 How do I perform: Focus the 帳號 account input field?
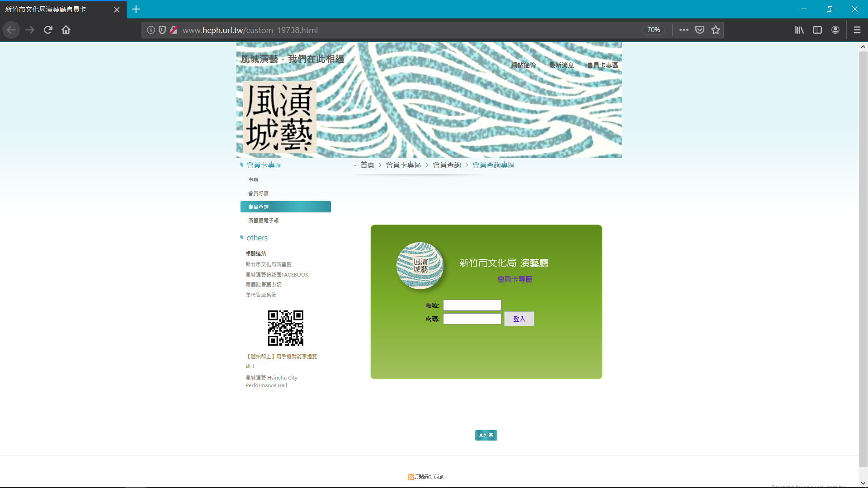point(472,305)
